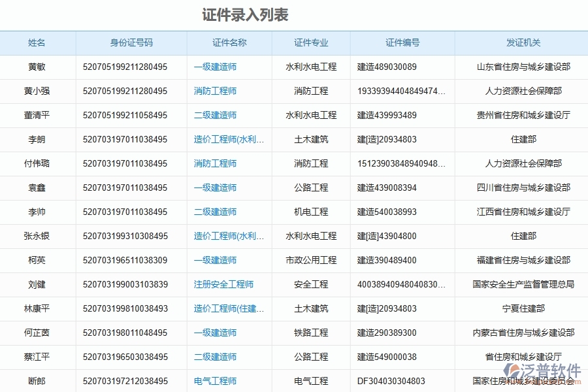The width and height of the screenshot is (588, 392).
Task: Open 董清平's 二级建造师 certificate link
Action: tap(216, 115)
